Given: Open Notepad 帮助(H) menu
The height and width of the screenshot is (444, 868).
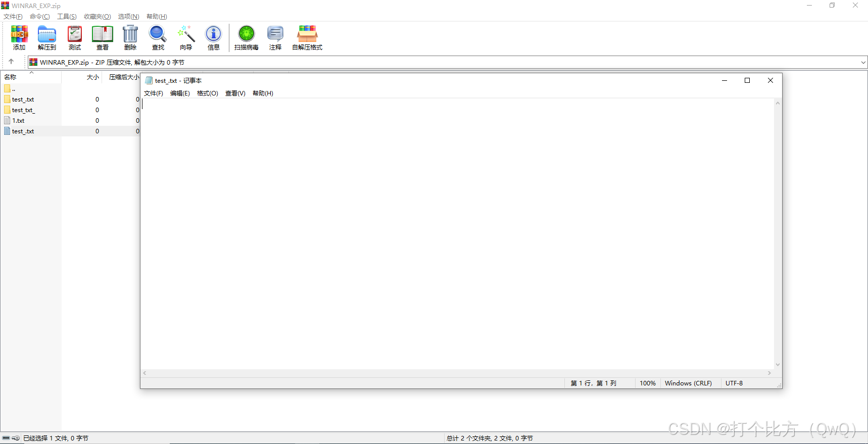Looking at the screenshot, I should (263, 93).
